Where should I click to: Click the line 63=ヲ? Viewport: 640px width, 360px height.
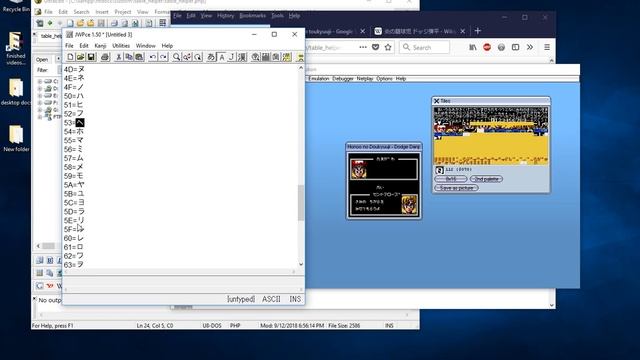click(73, 264)
